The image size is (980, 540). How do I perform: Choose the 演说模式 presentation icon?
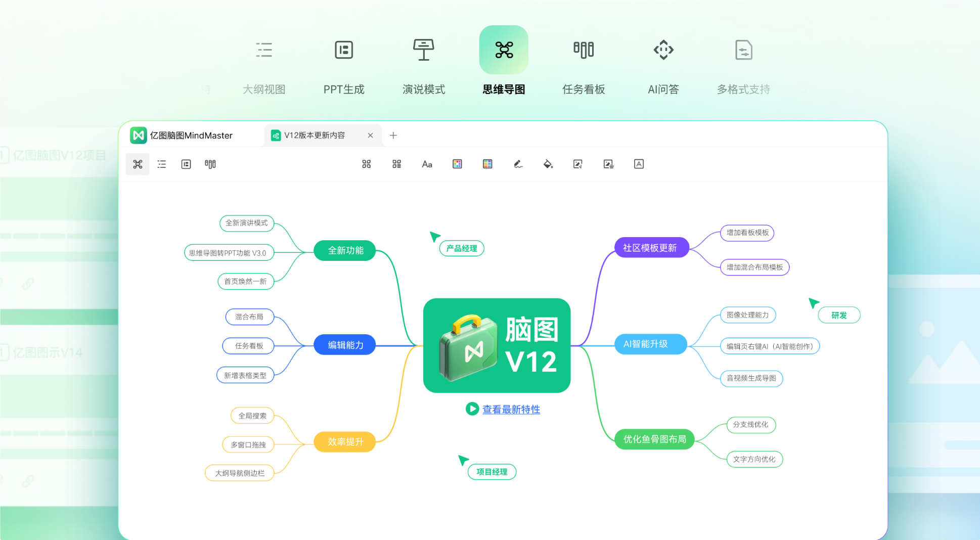pyautogui.click(x=424, y=50)
